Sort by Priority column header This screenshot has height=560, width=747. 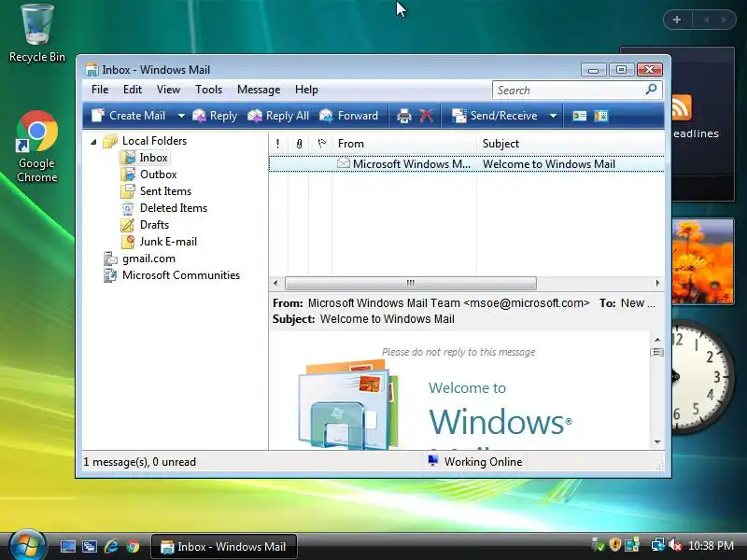pyautogui.click(x=277, y=144)
